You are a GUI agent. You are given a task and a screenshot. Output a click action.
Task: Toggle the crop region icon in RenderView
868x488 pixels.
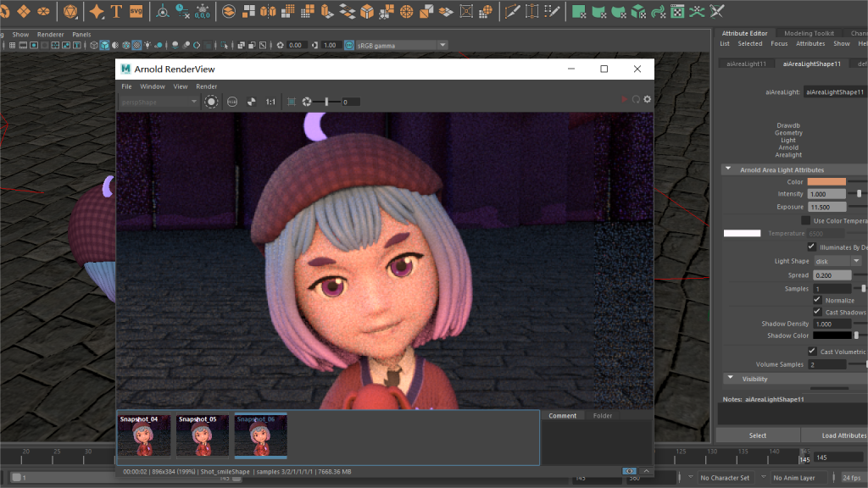(292, 102)
